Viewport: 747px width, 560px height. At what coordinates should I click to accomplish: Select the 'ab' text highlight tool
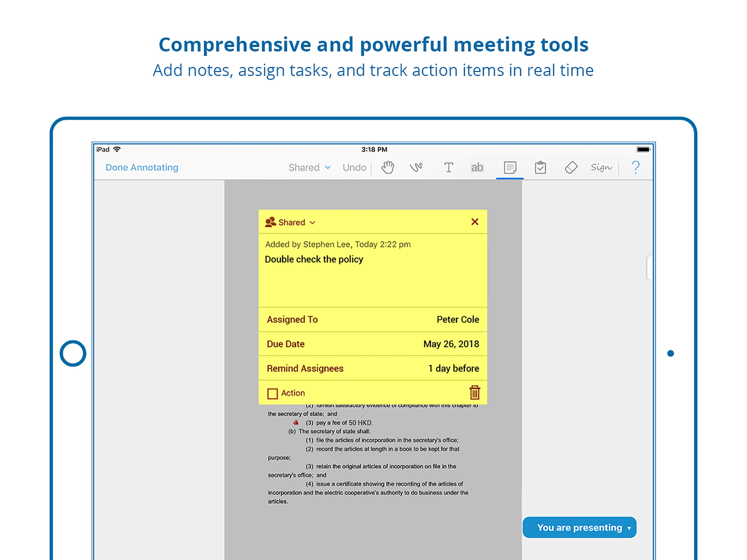point(477,168)
